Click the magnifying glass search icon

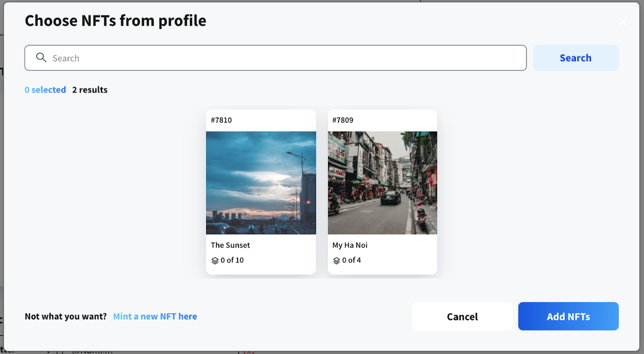[41, 58]
